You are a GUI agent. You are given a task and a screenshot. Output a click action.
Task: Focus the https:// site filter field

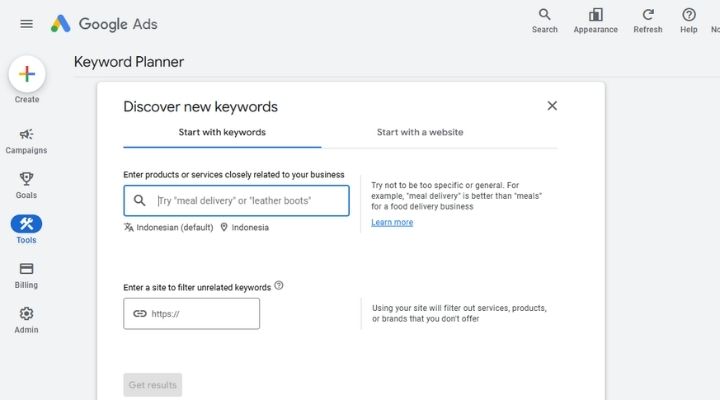pos(191,314)
